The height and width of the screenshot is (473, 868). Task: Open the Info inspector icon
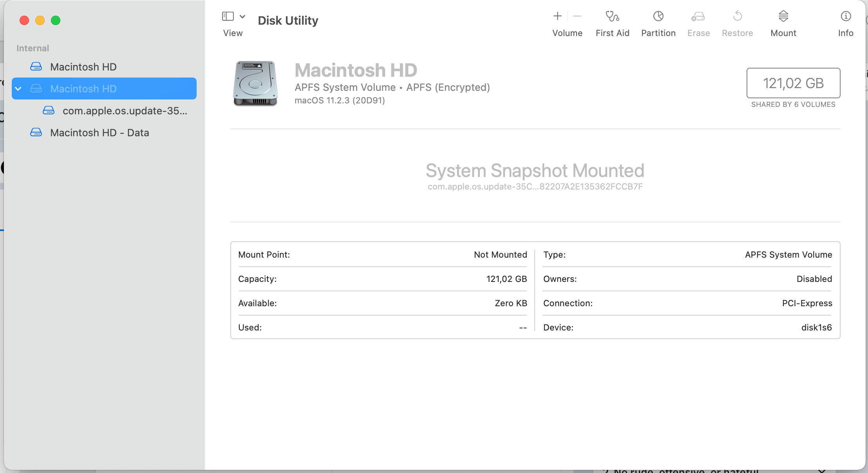pos(846,16)
